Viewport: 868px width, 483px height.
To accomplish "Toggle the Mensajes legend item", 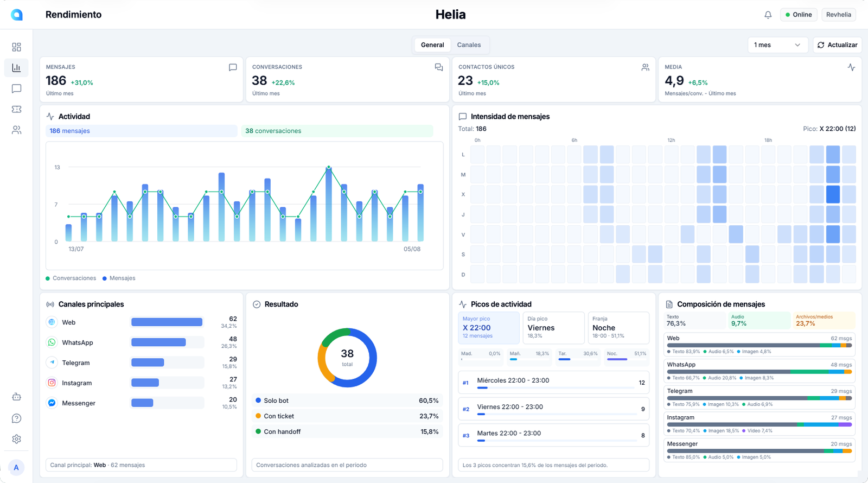I will point(119,278).
